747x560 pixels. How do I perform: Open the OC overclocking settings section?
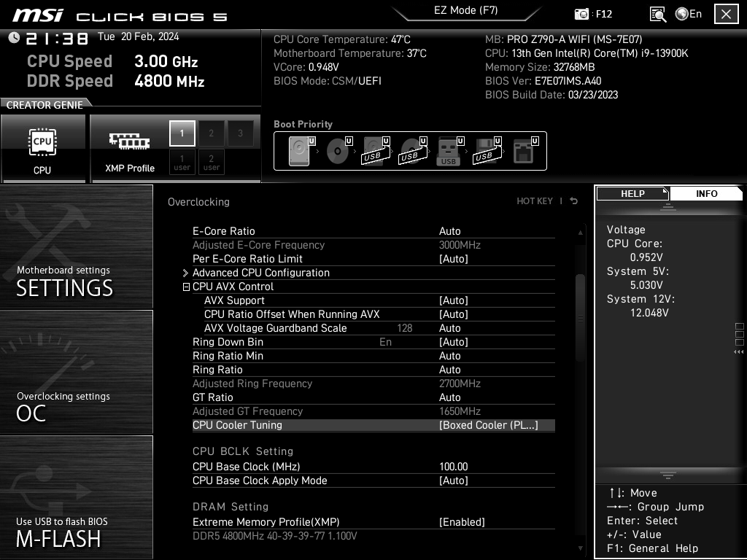(76, 372)
